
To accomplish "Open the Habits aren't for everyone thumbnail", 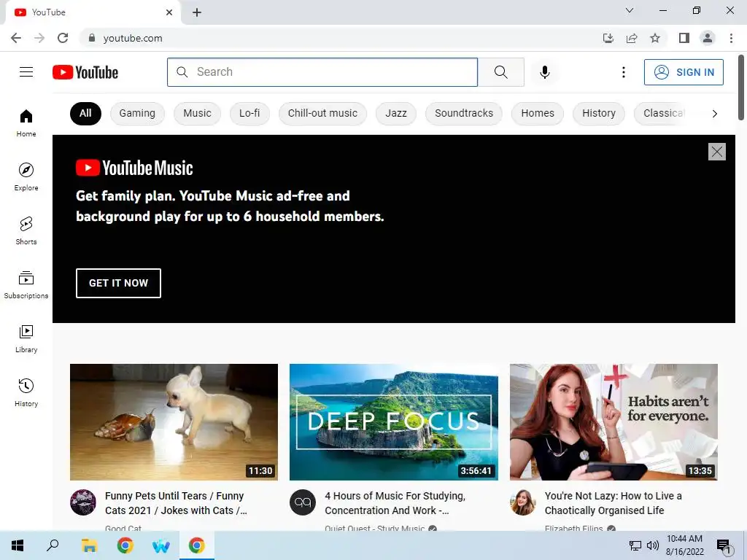I will pos(614,422).
